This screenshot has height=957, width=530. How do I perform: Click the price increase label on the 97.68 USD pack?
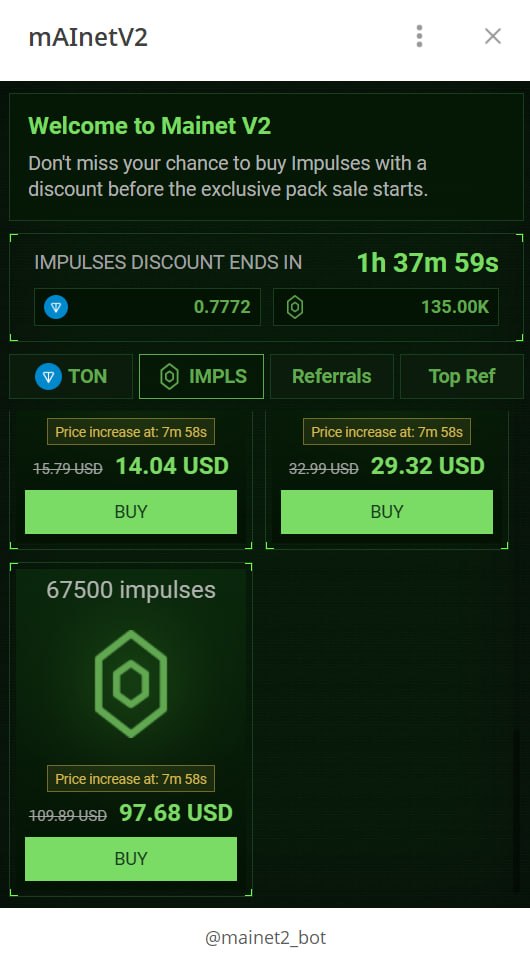(131, 779)
